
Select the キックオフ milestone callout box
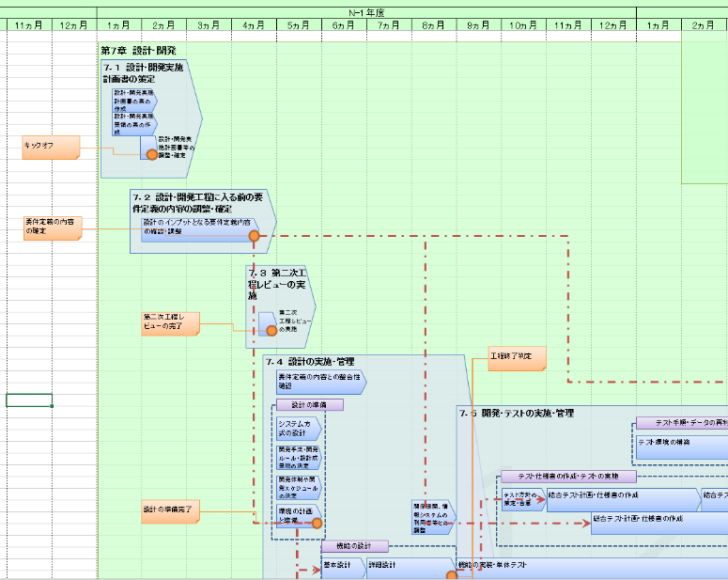51,148
